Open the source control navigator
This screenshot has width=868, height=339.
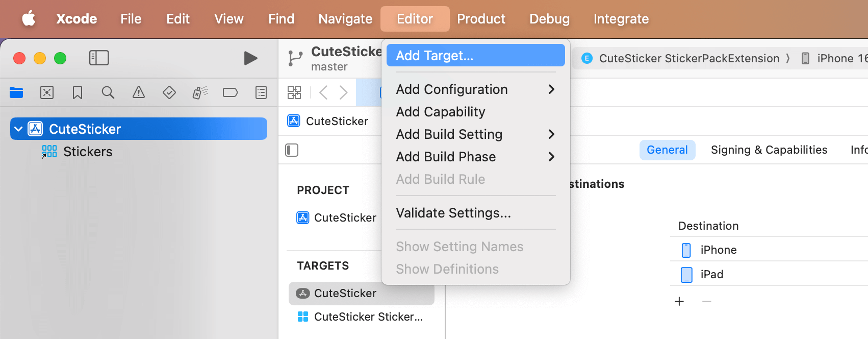click(47, 92)
